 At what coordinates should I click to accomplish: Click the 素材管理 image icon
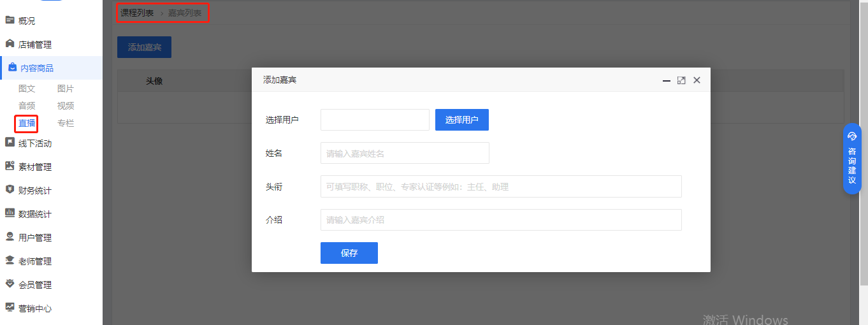(10, 166)
